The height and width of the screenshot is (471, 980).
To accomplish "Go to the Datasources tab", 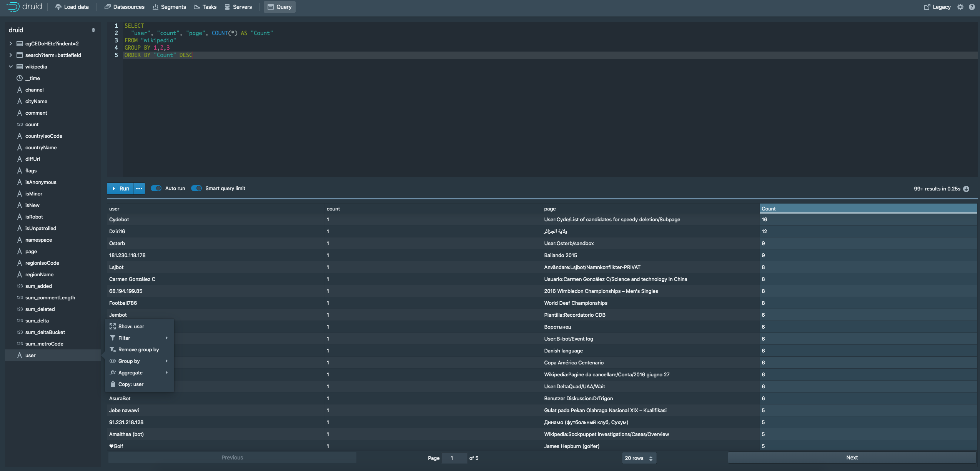I will click(x=125, y=7).
